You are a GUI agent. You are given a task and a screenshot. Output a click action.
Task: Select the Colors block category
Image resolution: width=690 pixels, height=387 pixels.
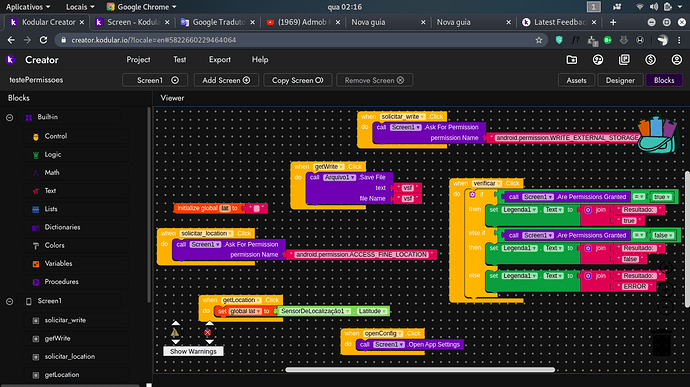click(55, 245)
